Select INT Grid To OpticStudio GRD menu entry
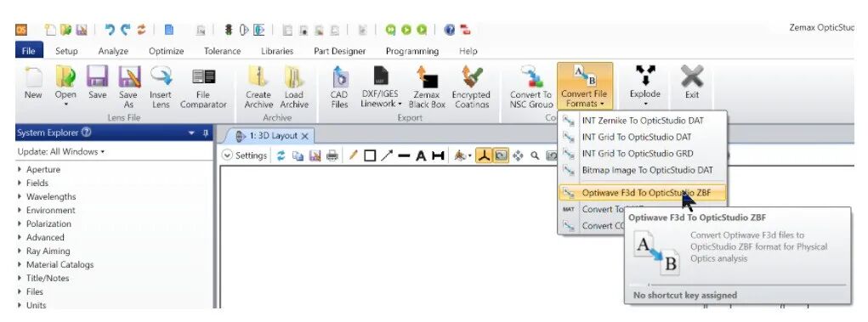Screen dimensions: 868x322 tap(642, 153)
